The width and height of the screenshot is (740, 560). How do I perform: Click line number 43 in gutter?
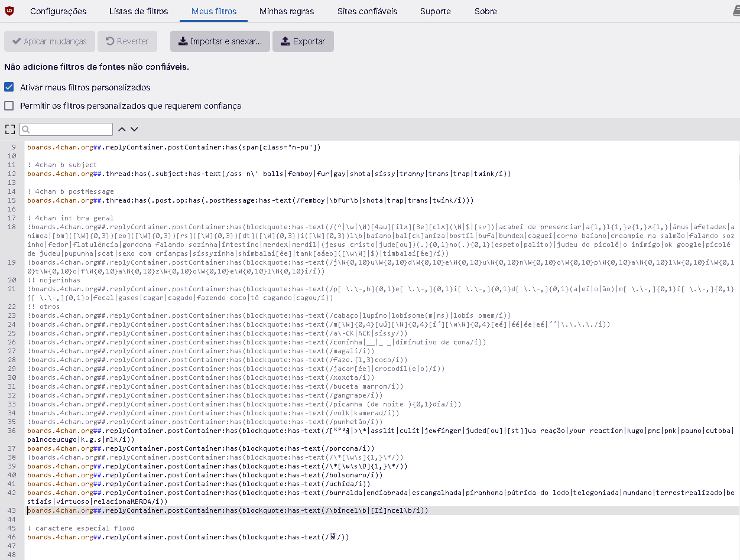click(12, 510)
